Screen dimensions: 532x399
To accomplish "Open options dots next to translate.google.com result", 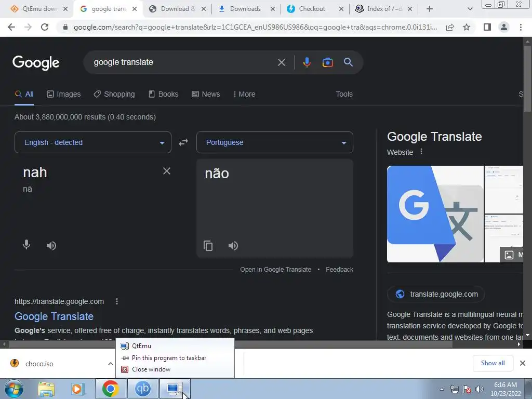I will 117,301.
